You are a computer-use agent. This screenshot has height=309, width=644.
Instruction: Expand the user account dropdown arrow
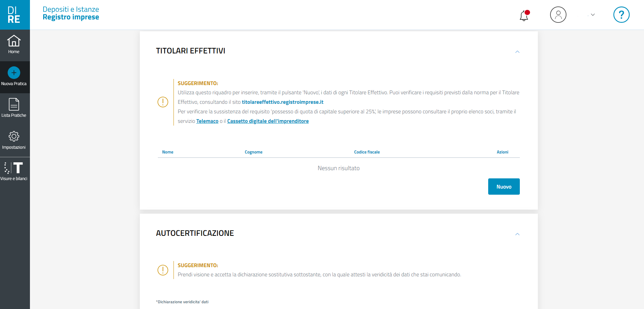[593, 15]
